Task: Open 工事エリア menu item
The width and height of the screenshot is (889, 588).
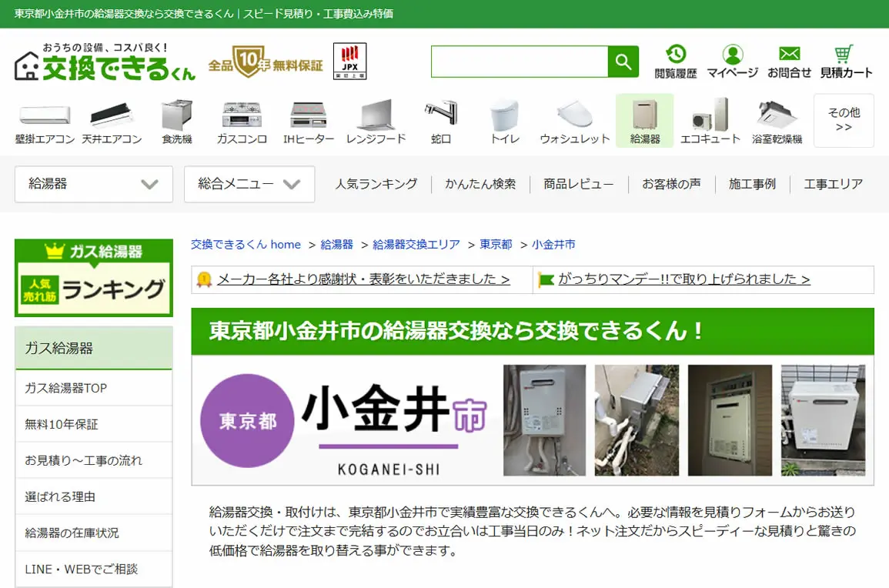Action: 833,184
